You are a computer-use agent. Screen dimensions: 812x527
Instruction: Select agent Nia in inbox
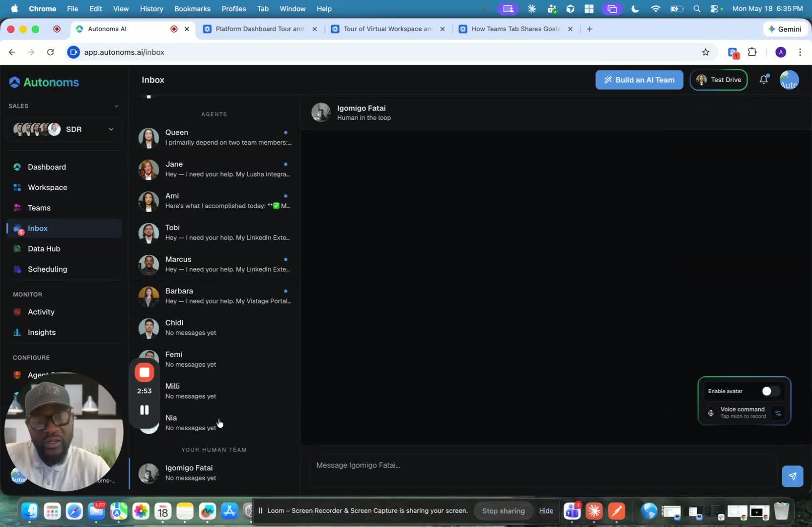pos(215,423)
